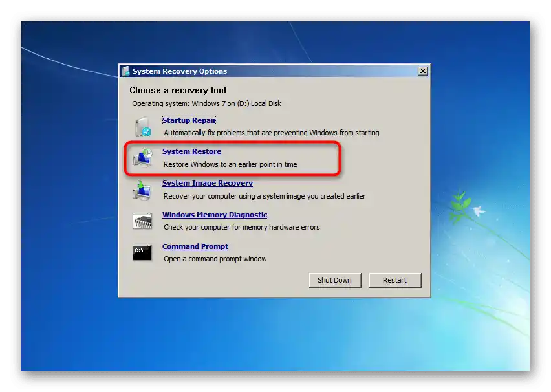This screenshot has height=392, width=551.
Task: Click 'Restore Windows to an earlier point in time'
Action: click(230, 164)
